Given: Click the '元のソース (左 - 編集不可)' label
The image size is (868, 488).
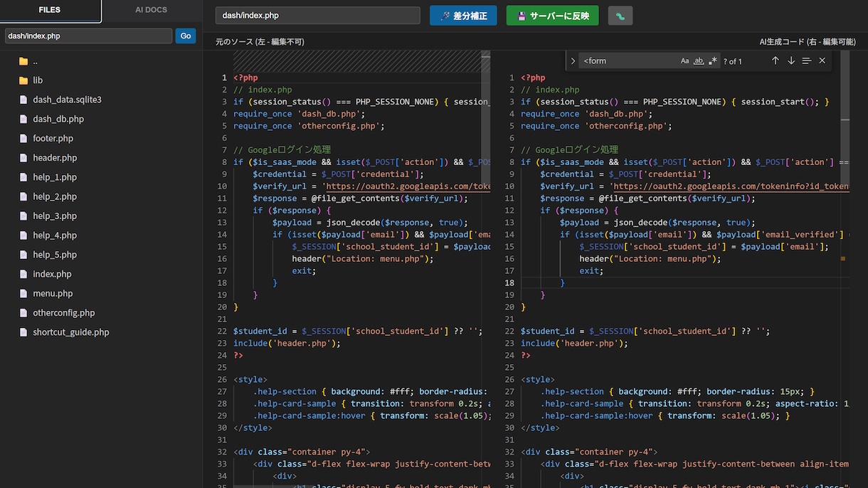Looking at the screenshot, I should pyautogui.click(x=260, y=42).
